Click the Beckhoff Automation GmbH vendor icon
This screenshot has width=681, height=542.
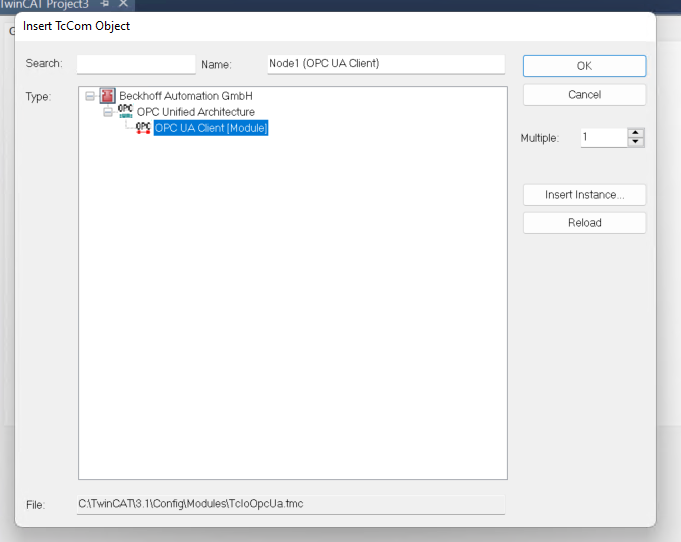(107, 96)
